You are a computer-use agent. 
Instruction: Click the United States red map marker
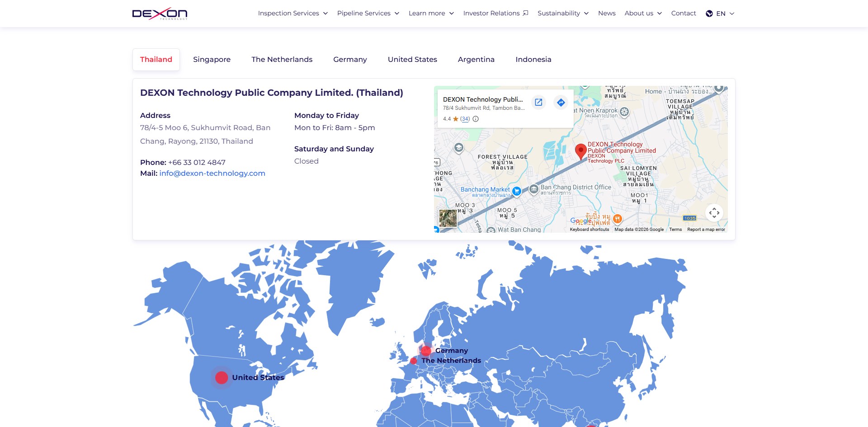coord(222,378)
